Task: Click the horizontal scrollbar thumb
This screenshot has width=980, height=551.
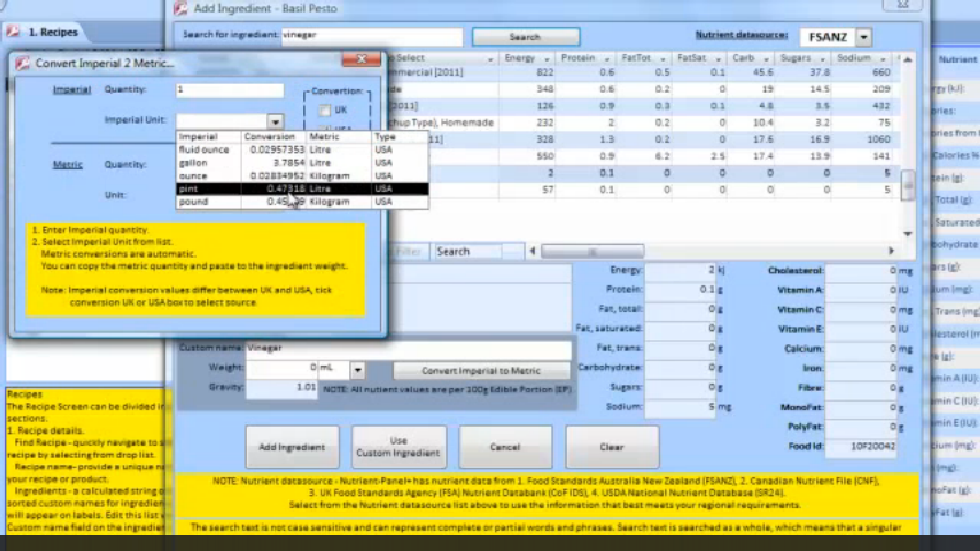Action: pos(592,251)
